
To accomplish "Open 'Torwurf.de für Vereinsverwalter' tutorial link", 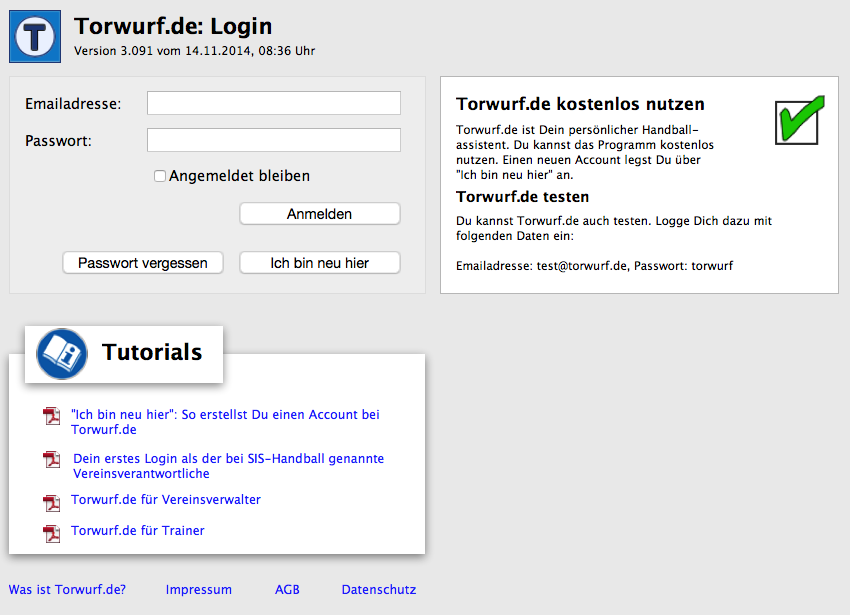I will (x=165, y=499).
